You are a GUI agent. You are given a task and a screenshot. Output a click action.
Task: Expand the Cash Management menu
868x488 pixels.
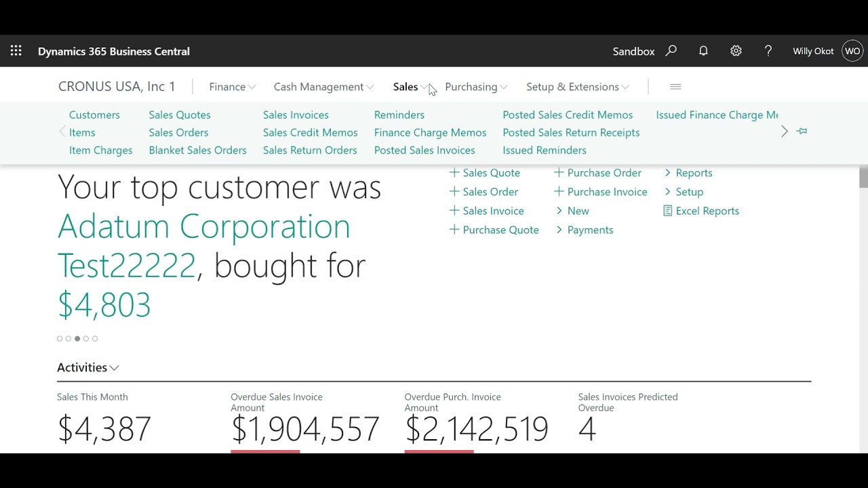323,87
